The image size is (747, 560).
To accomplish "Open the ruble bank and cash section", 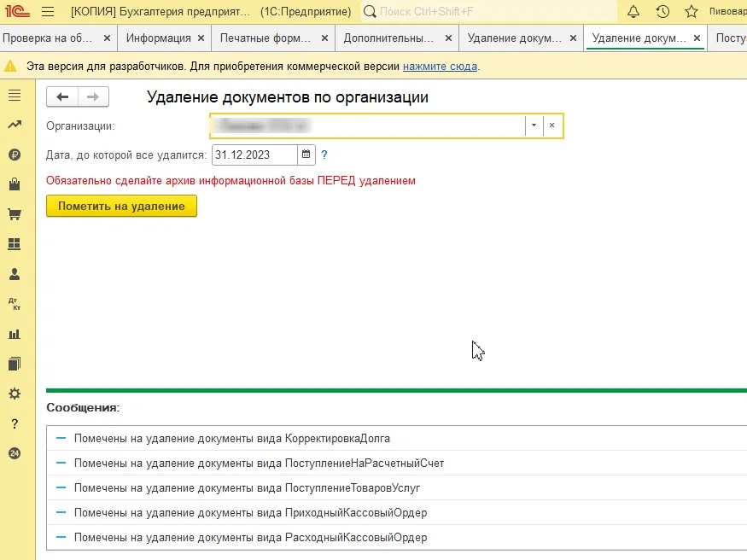I will point(15,155).
